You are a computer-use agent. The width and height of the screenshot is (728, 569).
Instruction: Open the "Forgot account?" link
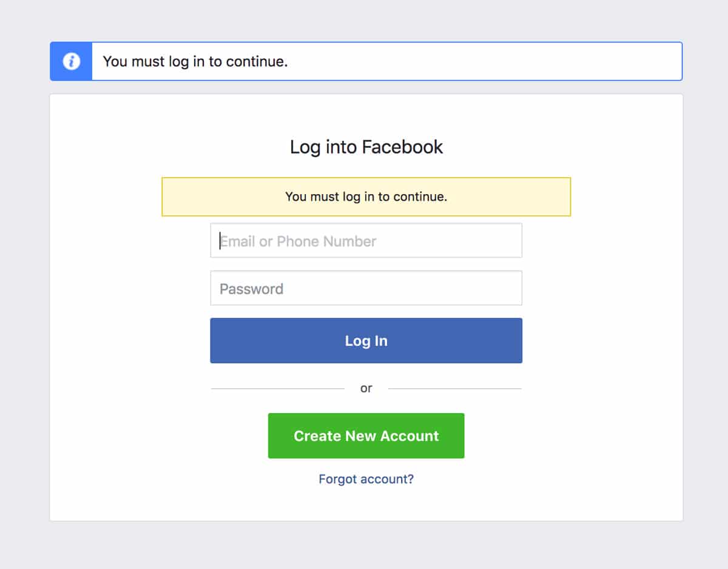coord(366,479)
